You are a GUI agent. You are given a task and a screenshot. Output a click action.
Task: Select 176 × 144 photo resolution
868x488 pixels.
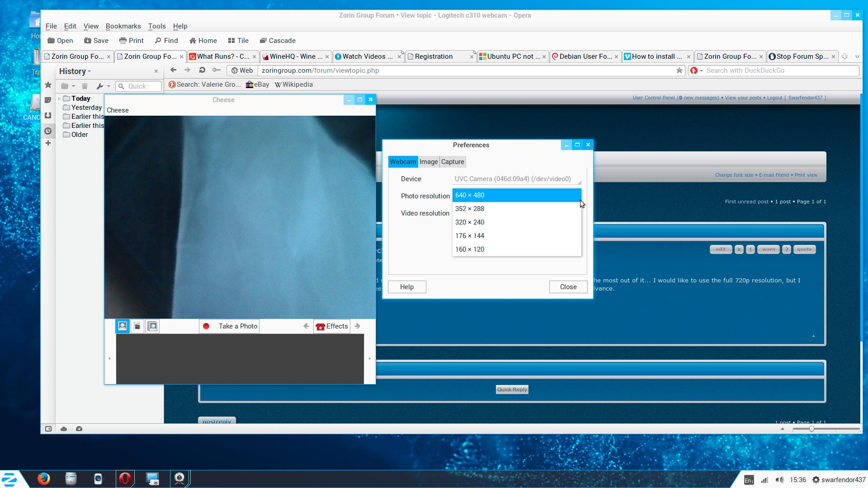517,236
